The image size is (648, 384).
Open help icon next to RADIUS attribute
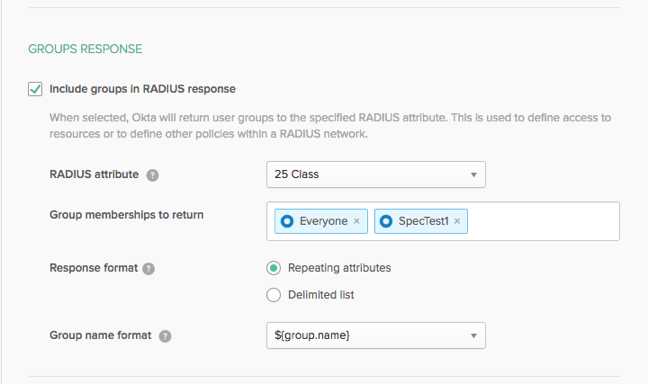(x=152, y=175)
